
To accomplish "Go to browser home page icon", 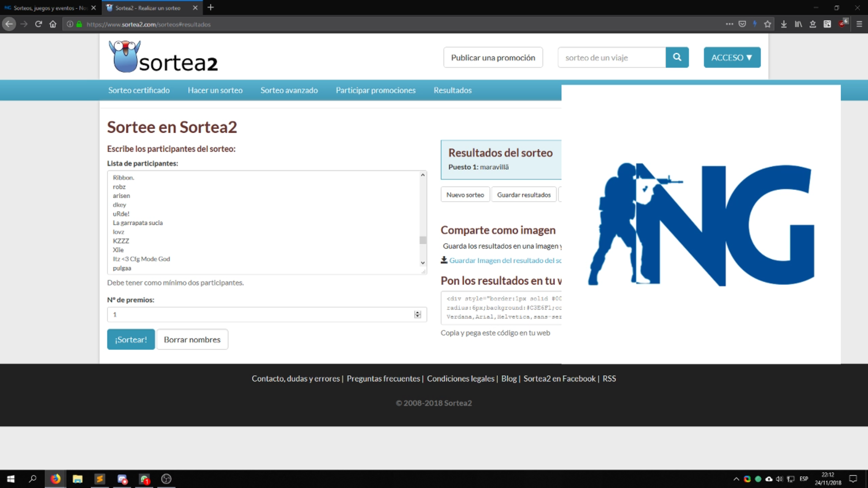I will coord(53,24).
